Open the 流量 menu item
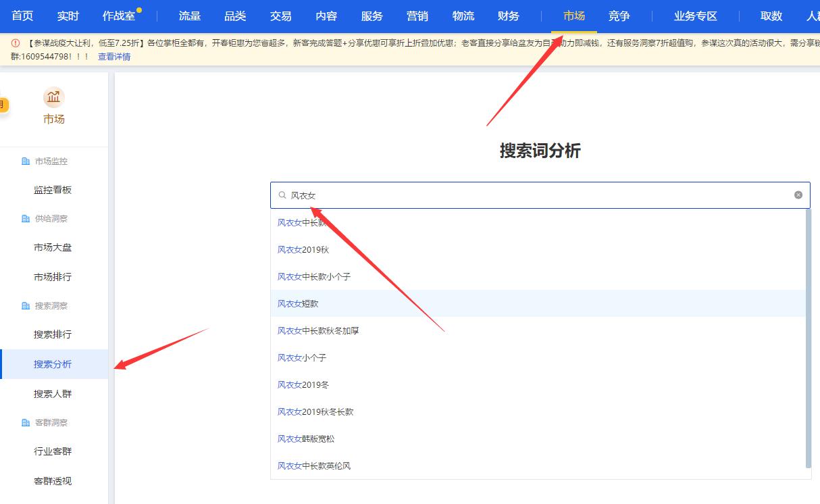 [189, 16]
